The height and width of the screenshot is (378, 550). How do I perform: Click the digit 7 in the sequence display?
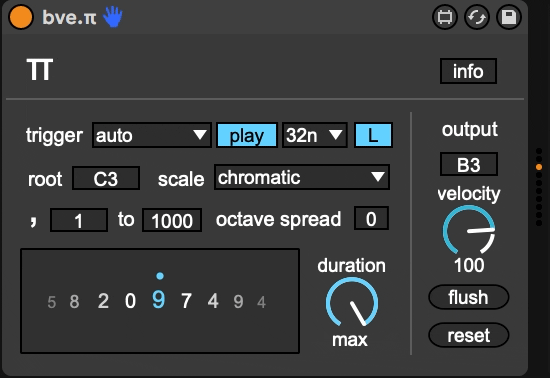coord(186,301)
